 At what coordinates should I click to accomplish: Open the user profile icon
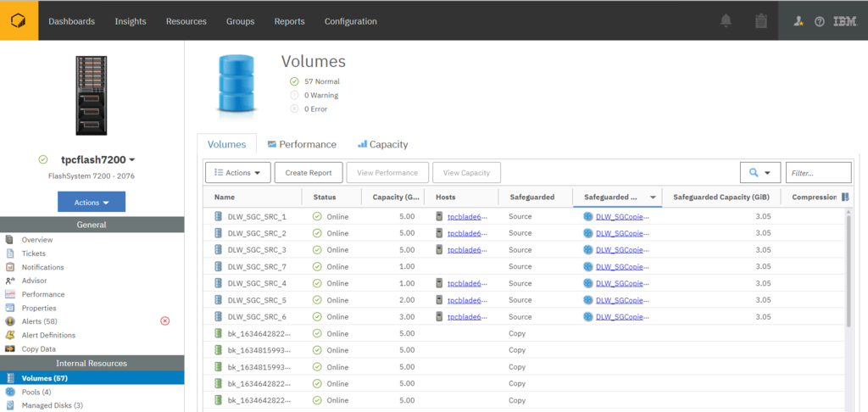[x=798, y=21]
